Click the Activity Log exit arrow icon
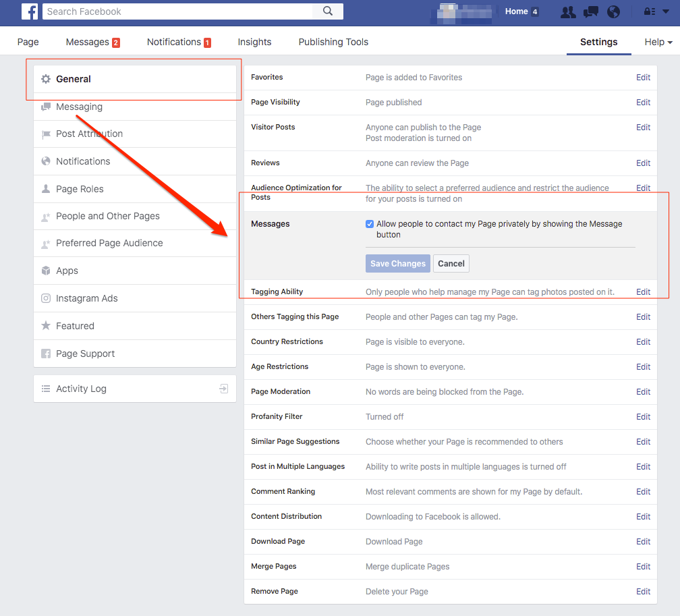Viewport: 680px width, 616px height. click(x=224, y=389)
